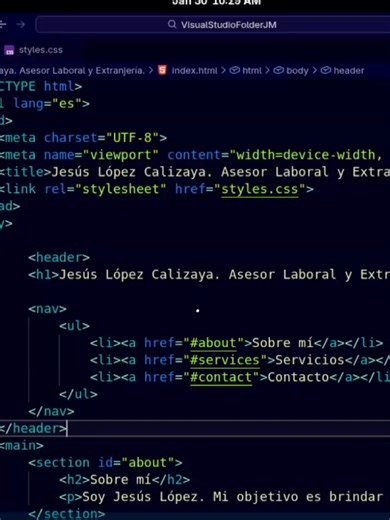
Task: Click the "viewport" name value
Action: point(121,155)
